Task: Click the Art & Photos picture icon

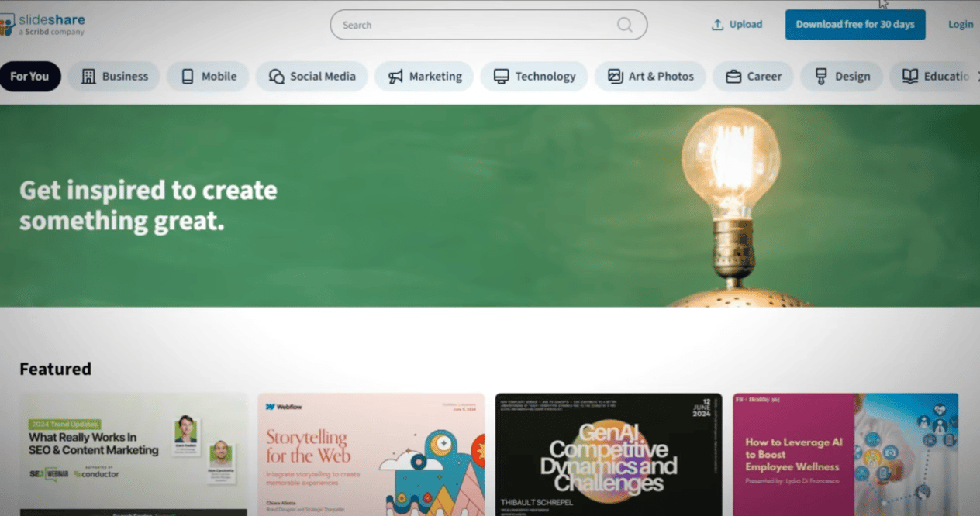Action: coord(616,76)
